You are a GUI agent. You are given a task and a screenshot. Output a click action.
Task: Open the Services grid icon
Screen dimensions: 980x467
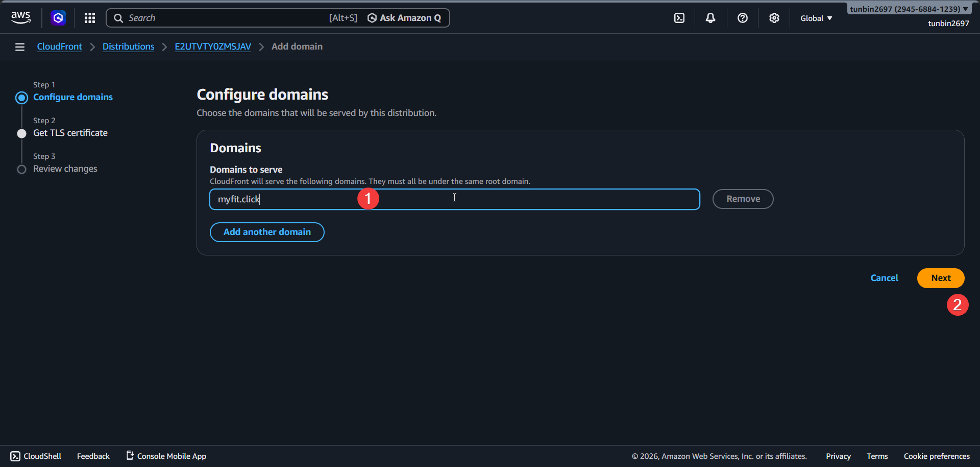click(x=89, y=17)
